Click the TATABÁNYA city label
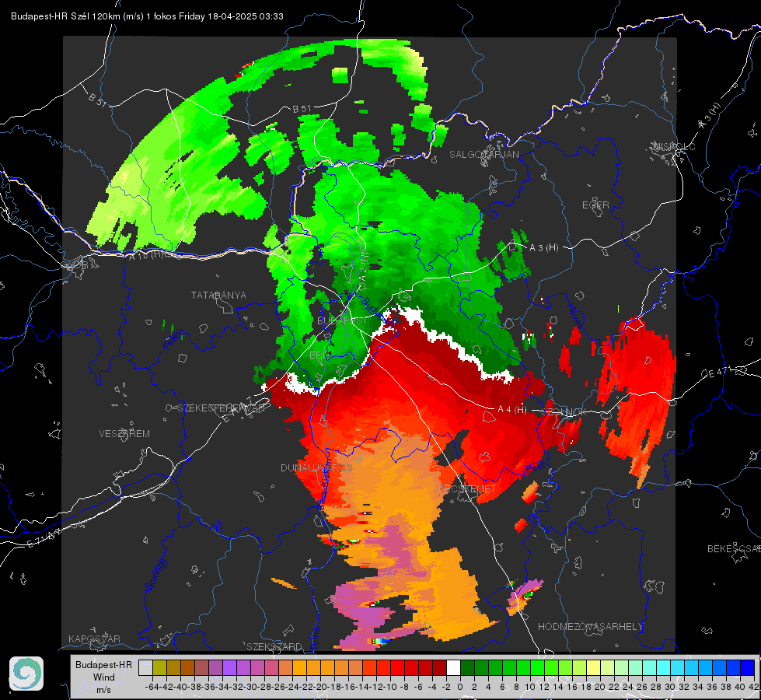 tap(218, 295)
